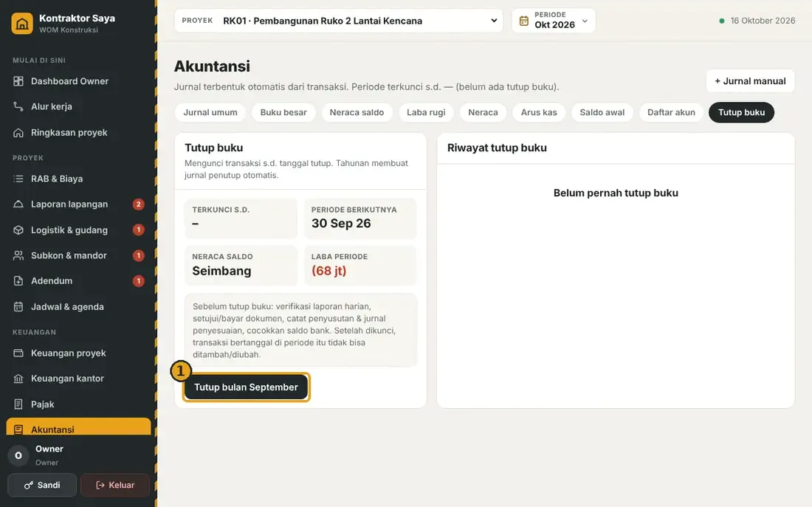
Task: Click the Owner avatar circle
Action: pyautogui.click(x=18, y=456)
